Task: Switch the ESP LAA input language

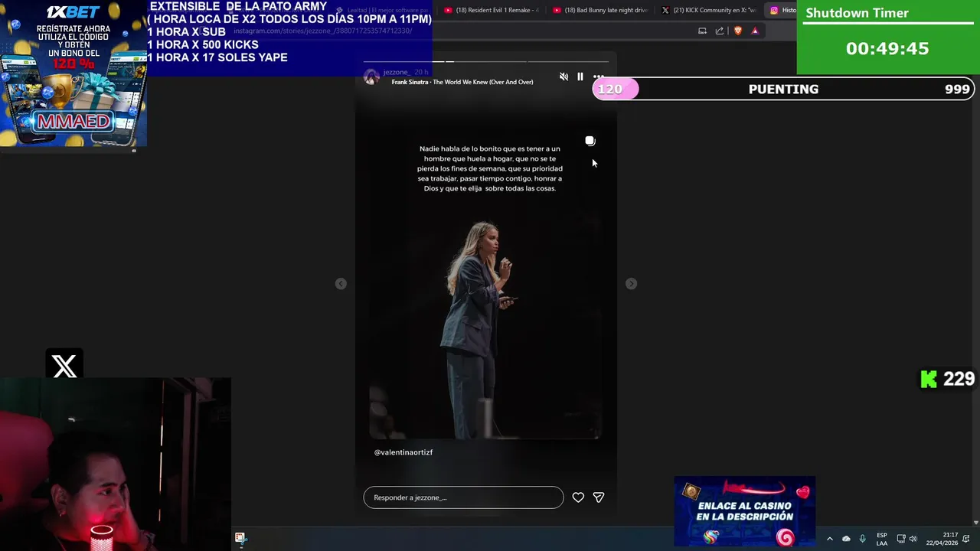Action: pyautogui.click(x=882, y=539)
